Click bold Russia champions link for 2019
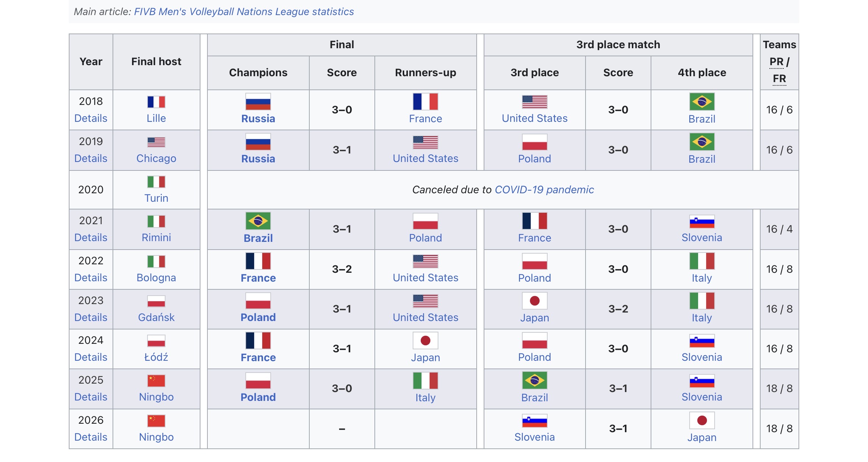 258,159
